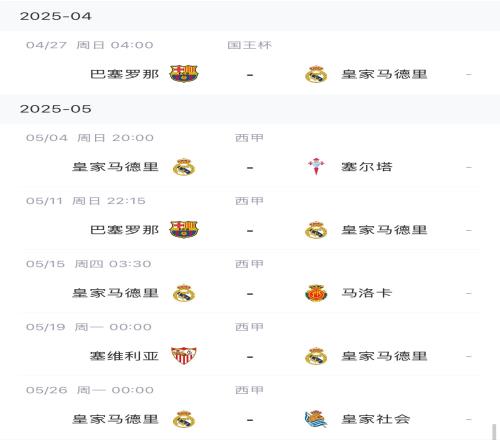
Task: Click the Real Sociedad crest
Action: click(x=316, y=419)
